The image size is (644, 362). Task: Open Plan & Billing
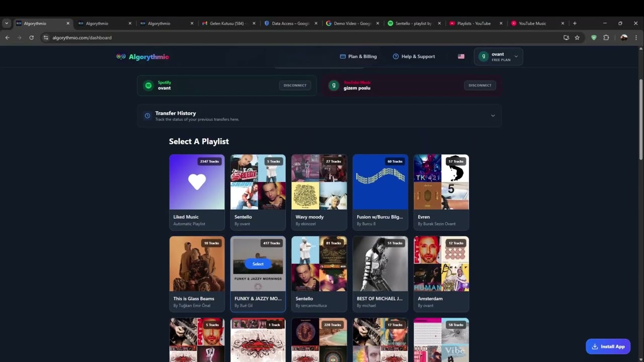tap(358, 56)
